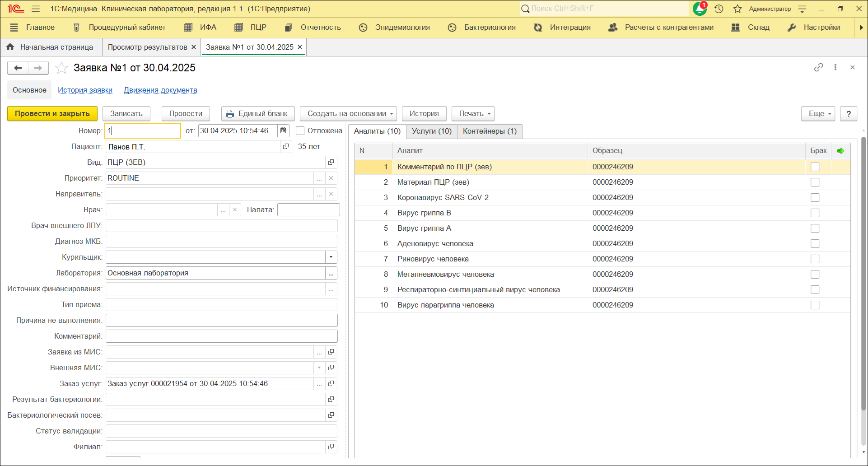The width and height of the screenshot is (868, 466).
Task: Click the Комментарий input field
Action: [221, 336]
